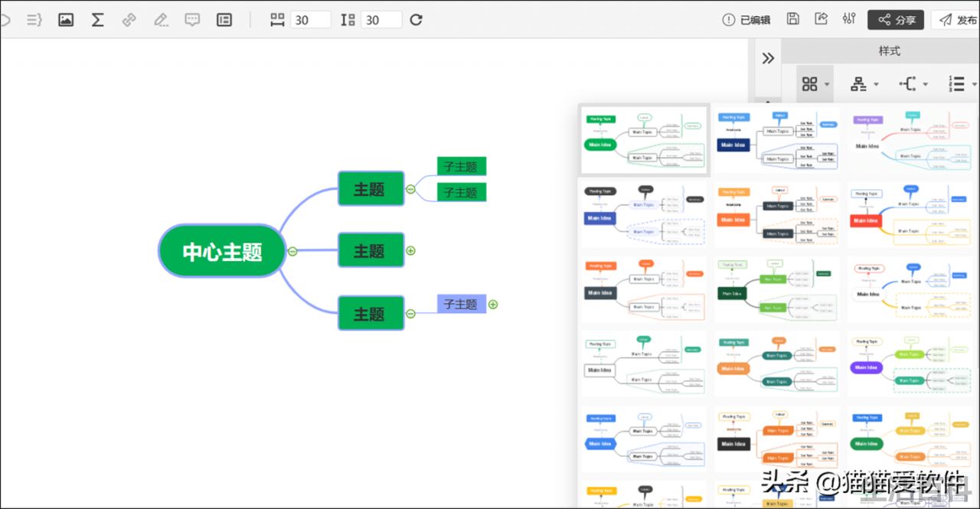Screen dimensions: 980x509
Task: Choose theme with green rounded Main Idea, fifth row
Action: point(911,439)
